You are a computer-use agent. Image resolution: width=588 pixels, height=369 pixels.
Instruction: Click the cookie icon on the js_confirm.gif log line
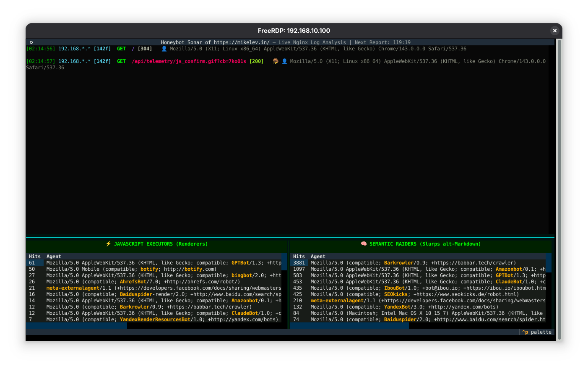(276, 61)
